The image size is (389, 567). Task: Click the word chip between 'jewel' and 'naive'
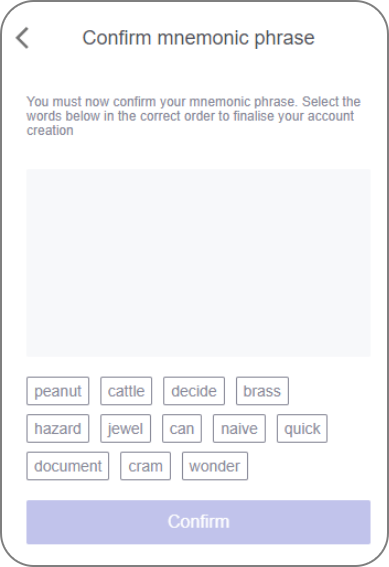(182, 429)
